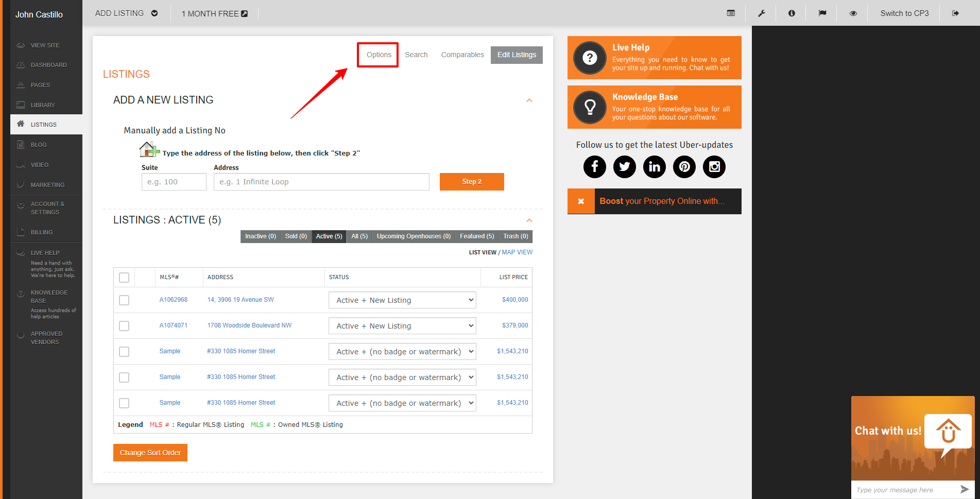Click the info circle icon in top bar
980x499 pixels.
pyautogui.click(x=792, y=13)
